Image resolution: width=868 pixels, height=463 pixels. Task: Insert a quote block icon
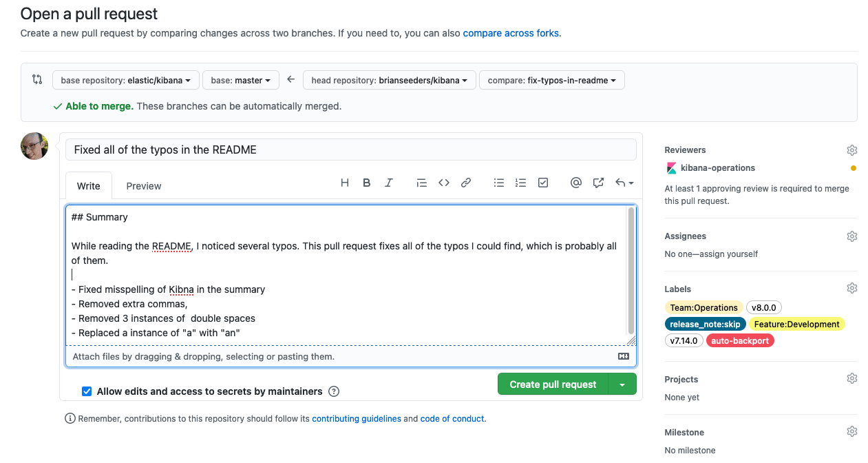pyautogui.click(x=422, y=183)
